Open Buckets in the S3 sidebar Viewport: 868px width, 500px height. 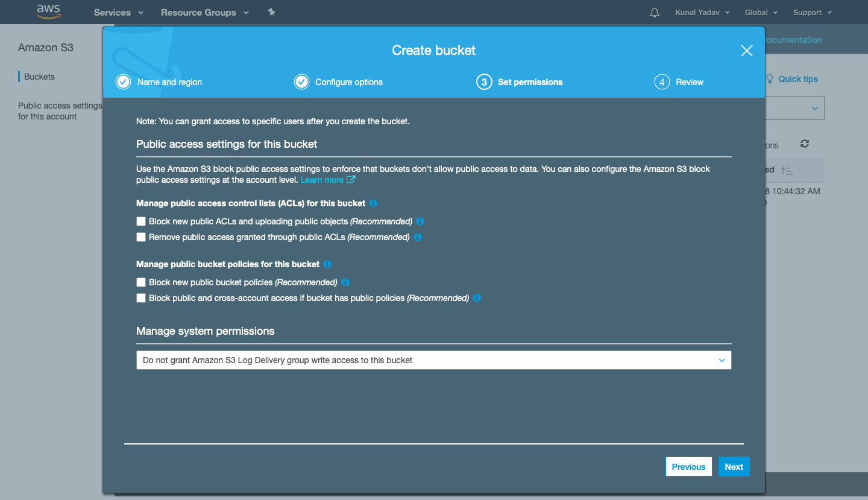pos(40,77)
